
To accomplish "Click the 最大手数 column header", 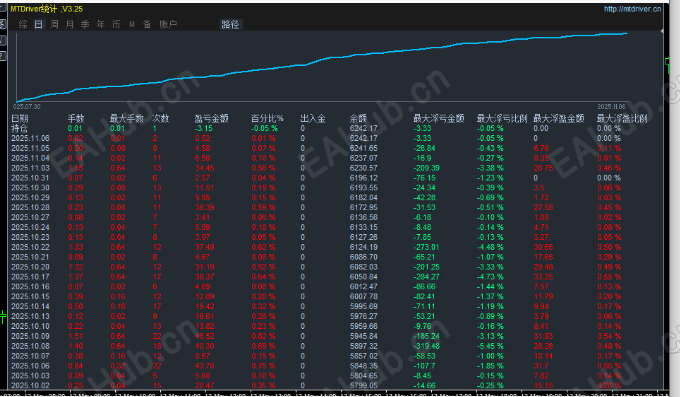I will [x=127, y=118].
